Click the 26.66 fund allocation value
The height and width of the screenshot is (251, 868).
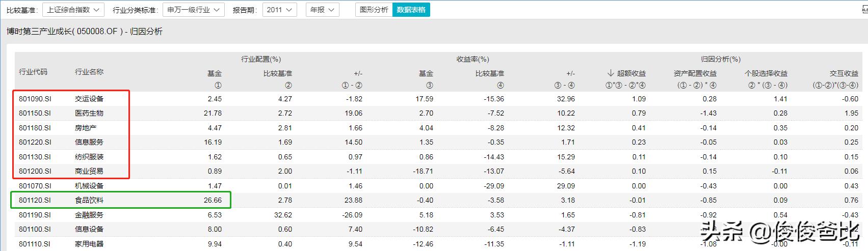[213, 200]
